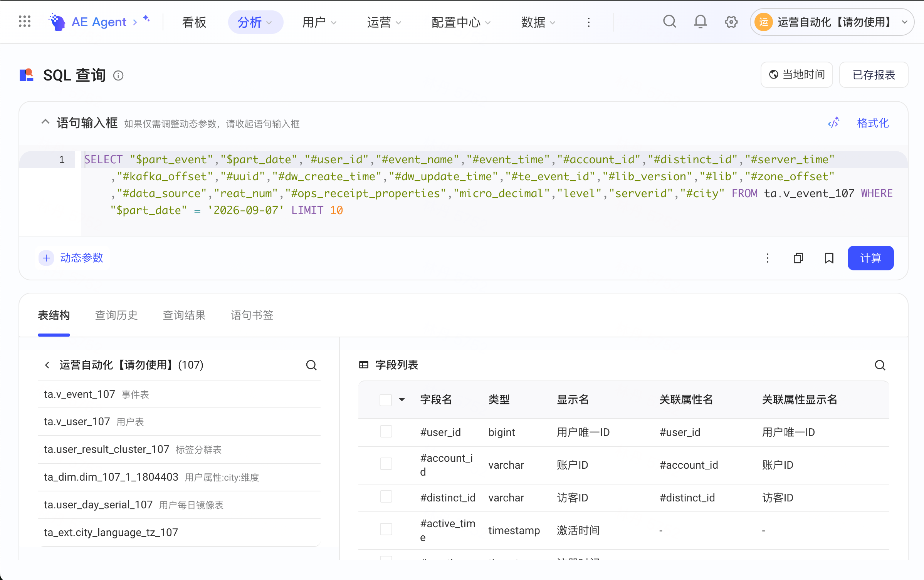
Task: Click the 当地时间 button
Action: point(796,75)
